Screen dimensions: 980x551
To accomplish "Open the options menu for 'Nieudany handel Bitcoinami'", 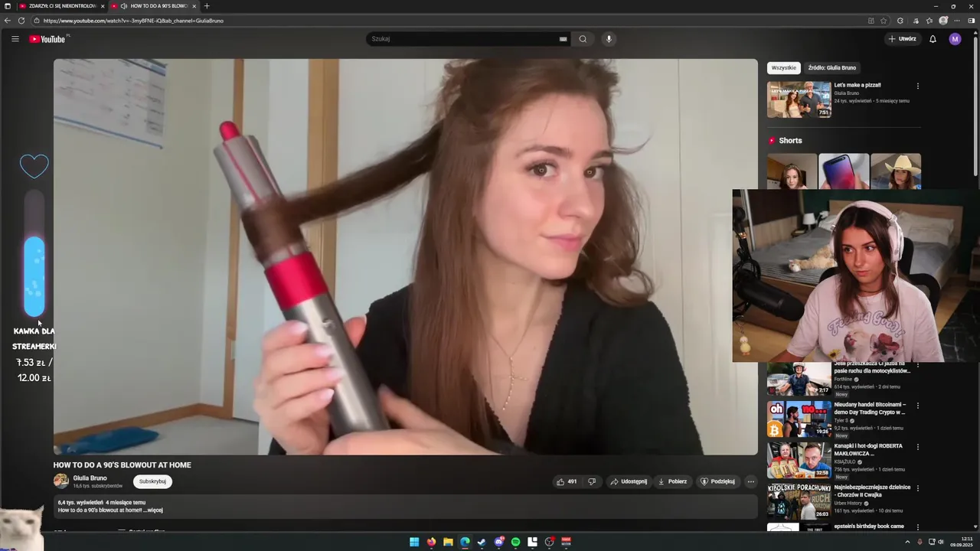I will [x=918, y=406].
